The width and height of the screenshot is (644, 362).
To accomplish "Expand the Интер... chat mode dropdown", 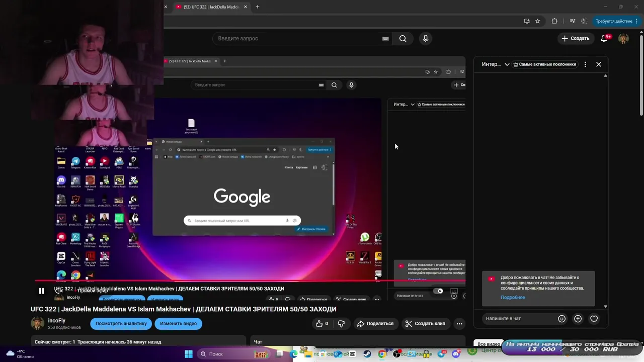I will click(x=496, y=64).
